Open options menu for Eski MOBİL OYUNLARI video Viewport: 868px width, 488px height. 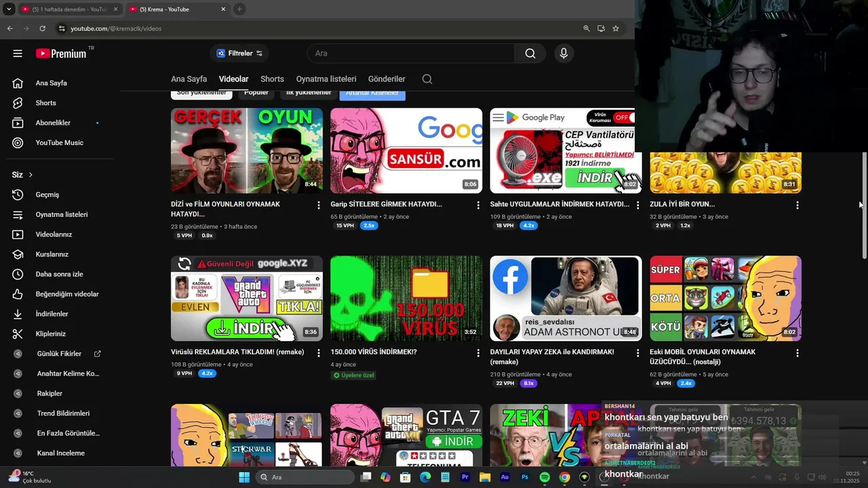[797, 353]
